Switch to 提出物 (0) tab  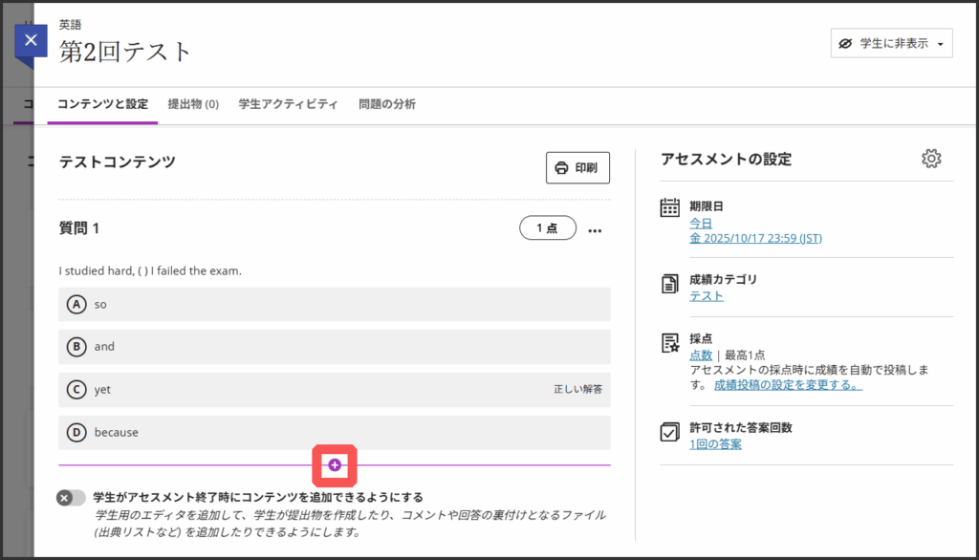[193, 104]
